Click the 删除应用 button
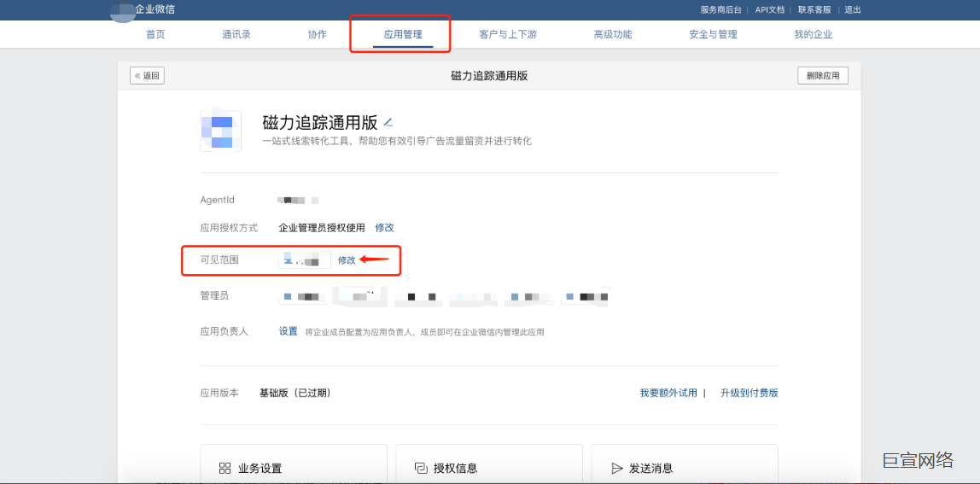 (x=823, y=76)
